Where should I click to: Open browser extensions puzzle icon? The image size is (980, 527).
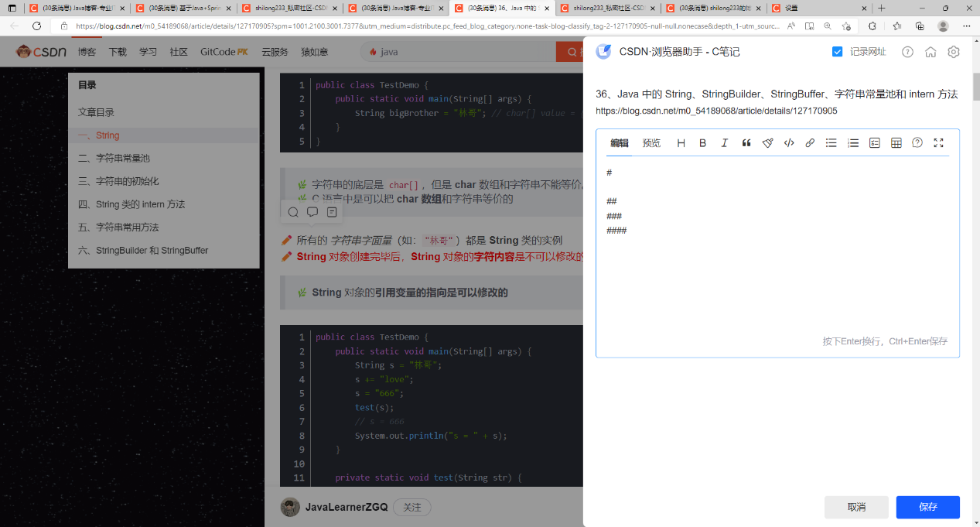click(872, 26)
